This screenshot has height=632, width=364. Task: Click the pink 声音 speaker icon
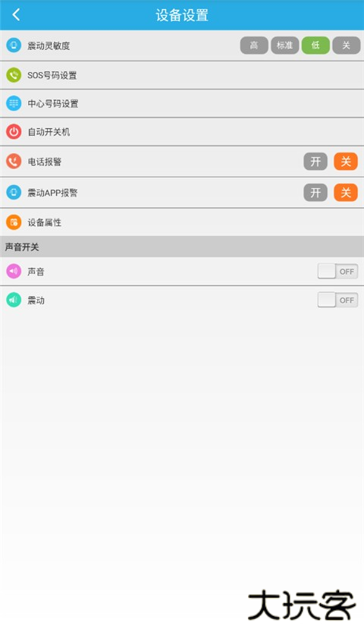pyautogui.click(x=14, y=272)
